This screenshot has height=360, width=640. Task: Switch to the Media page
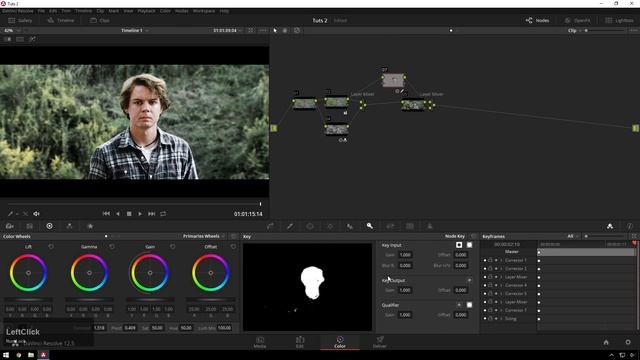(x=260, y=342)
